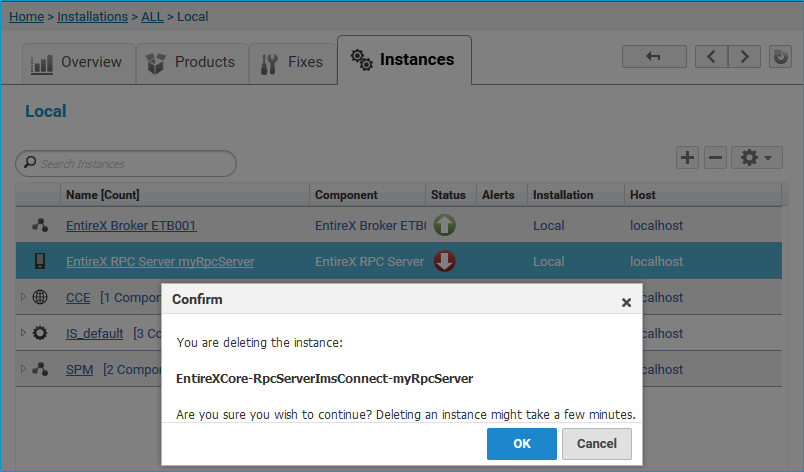Click Host 'localhost' in the myRpcServer row
This screenshot has height=472, width=804.
click(x=656, y=262)
